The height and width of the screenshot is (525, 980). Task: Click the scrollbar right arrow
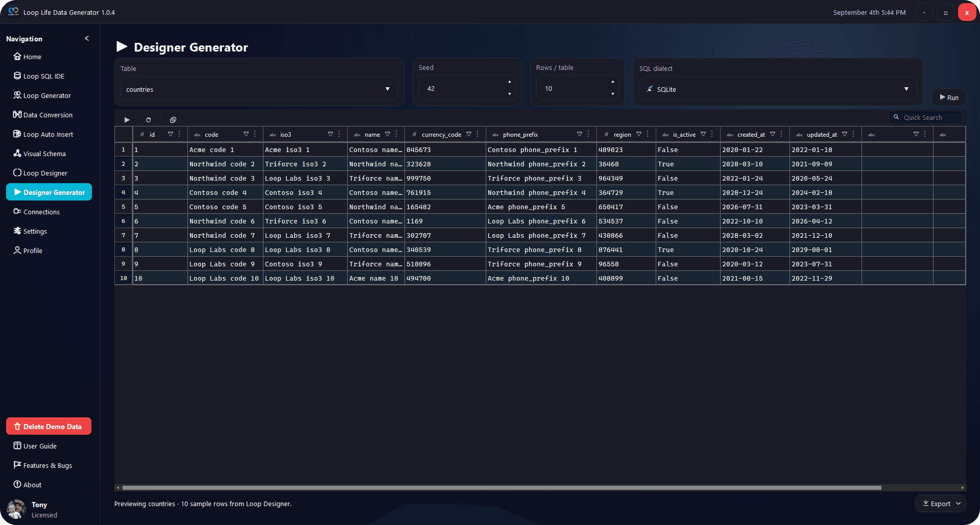pos(963,488)
